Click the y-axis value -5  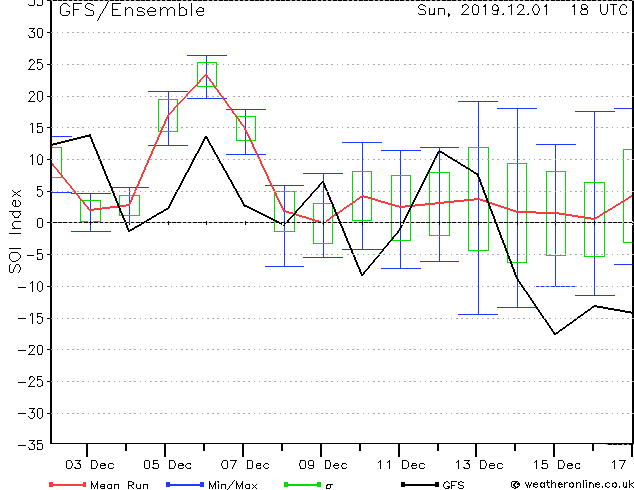(x=33, y=255)
